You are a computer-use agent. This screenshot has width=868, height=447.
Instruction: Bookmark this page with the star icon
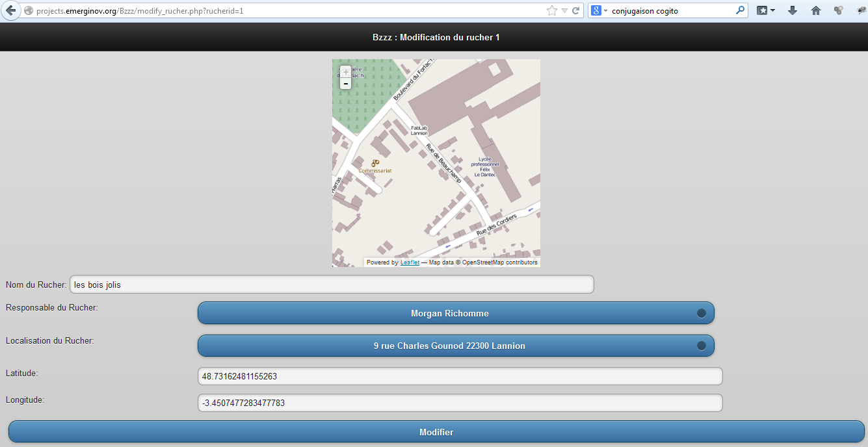point(552,10)
